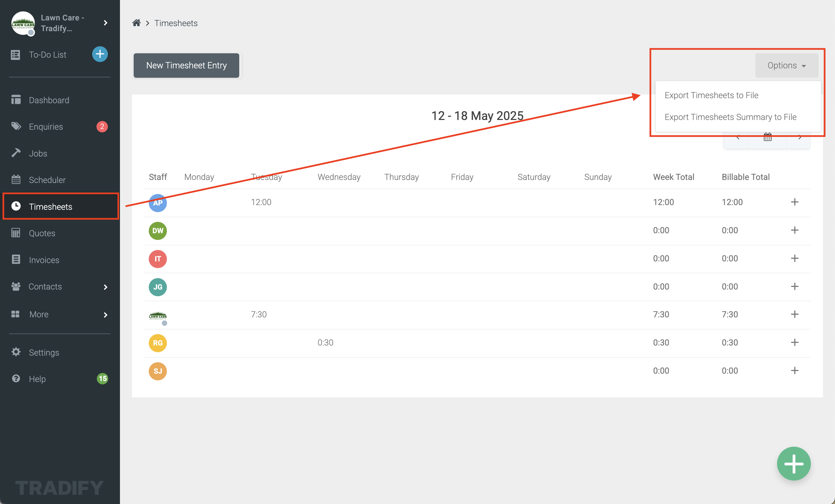Viewport: 835px width, 504px height.
Task: Add timesheet entry for IT row plus
Action: click(794, 258)
